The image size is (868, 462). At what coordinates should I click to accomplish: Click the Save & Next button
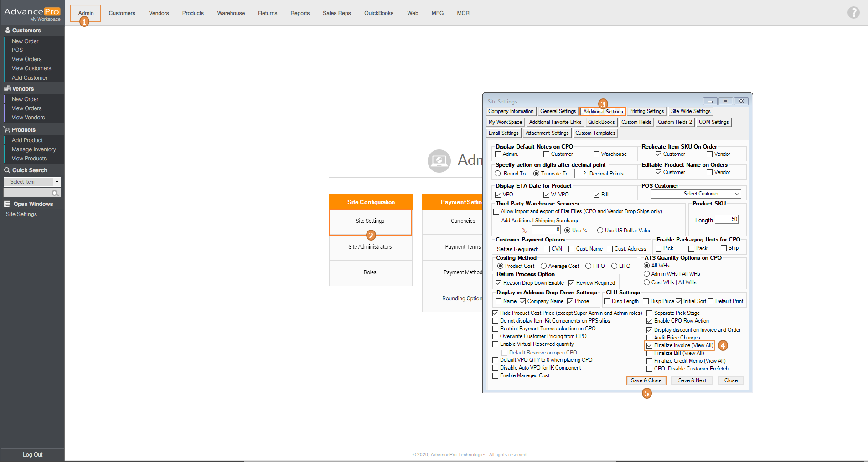pos(692,380)
